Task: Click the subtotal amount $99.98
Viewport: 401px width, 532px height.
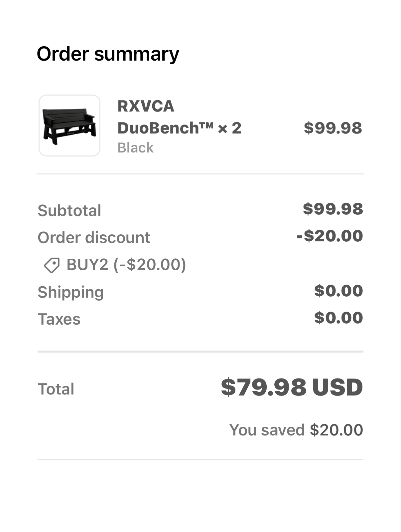Action: (333, 209)
